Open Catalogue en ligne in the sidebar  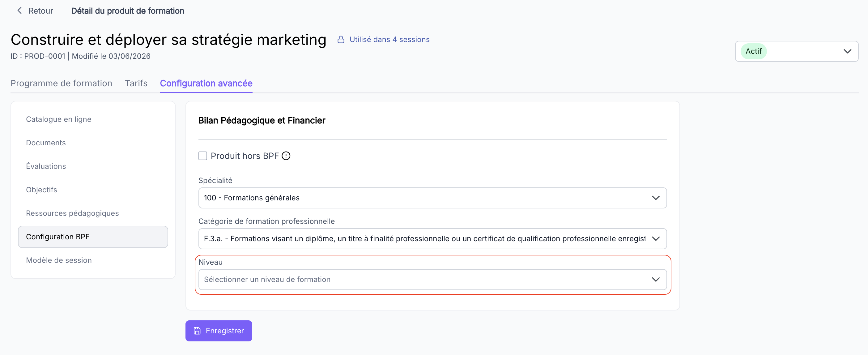coord(59,119)
